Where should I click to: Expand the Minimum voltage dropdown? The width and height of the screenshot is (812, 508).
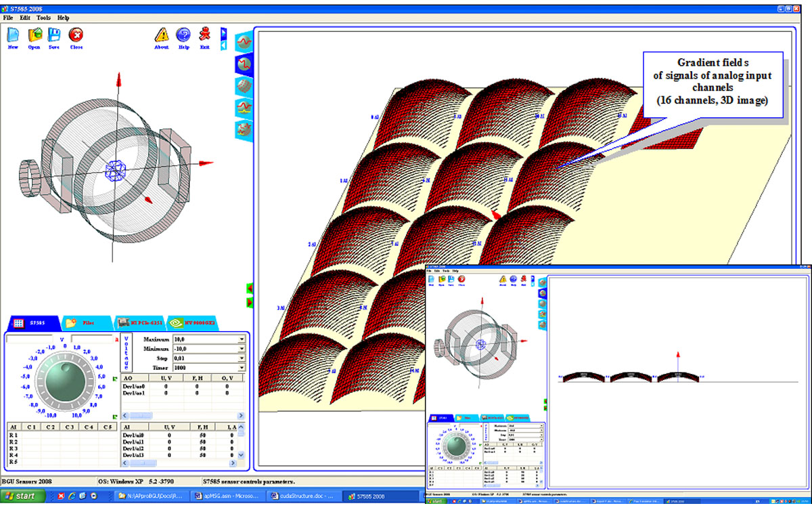click(x=241, y=348)
